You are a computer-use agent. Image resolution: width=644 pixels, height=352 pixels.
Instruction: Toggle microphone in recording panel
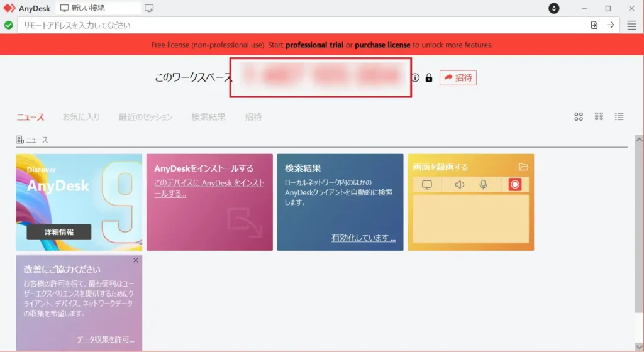click(x=484, y=184)
